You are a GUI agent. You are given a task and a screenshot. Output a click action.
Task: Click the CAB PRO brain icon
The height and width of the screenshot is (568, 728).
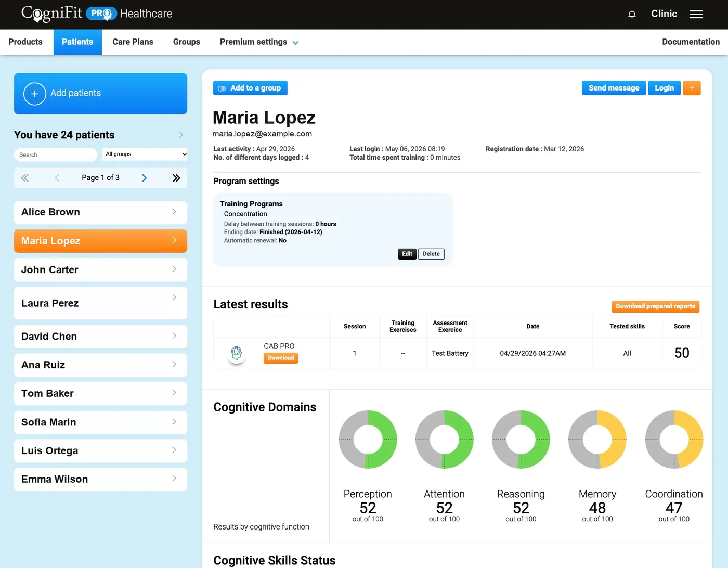[237, 354]
